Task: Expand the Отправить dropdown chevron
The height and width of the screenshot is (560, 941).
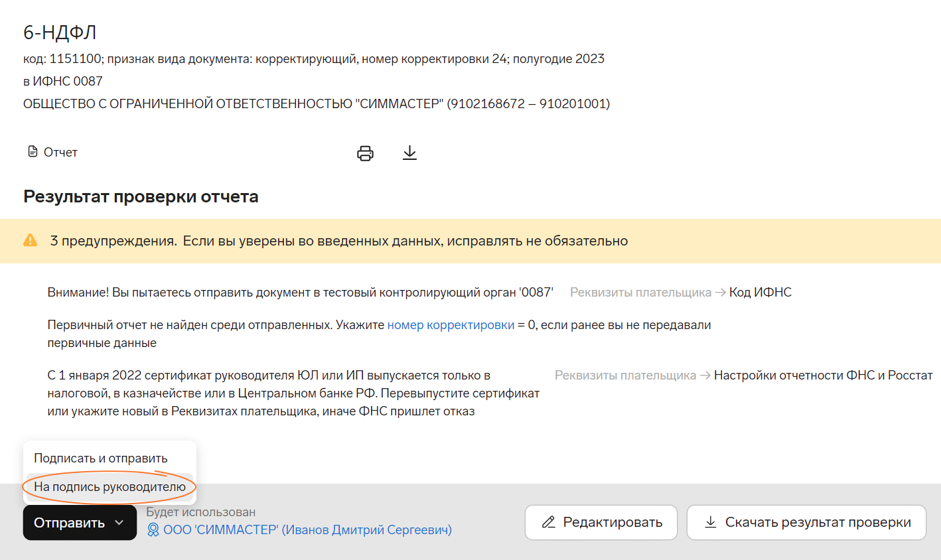Action: (x=119, y=523)
